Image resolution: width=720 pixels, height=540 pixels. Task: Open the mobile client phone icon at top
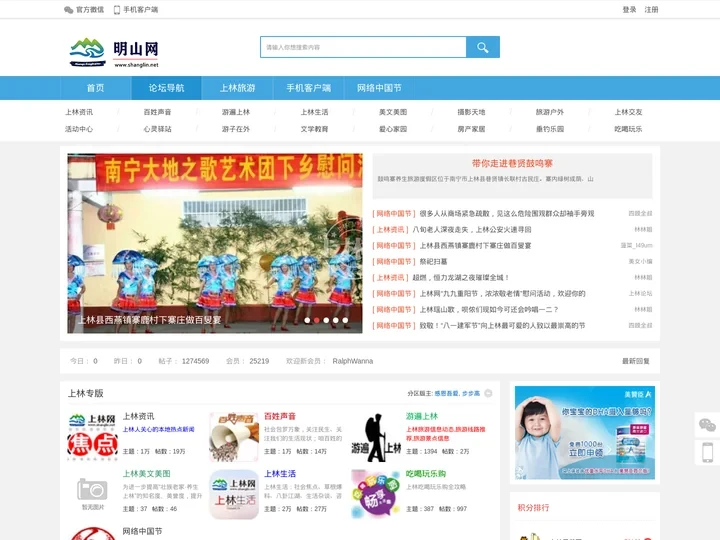pos(117,10)
